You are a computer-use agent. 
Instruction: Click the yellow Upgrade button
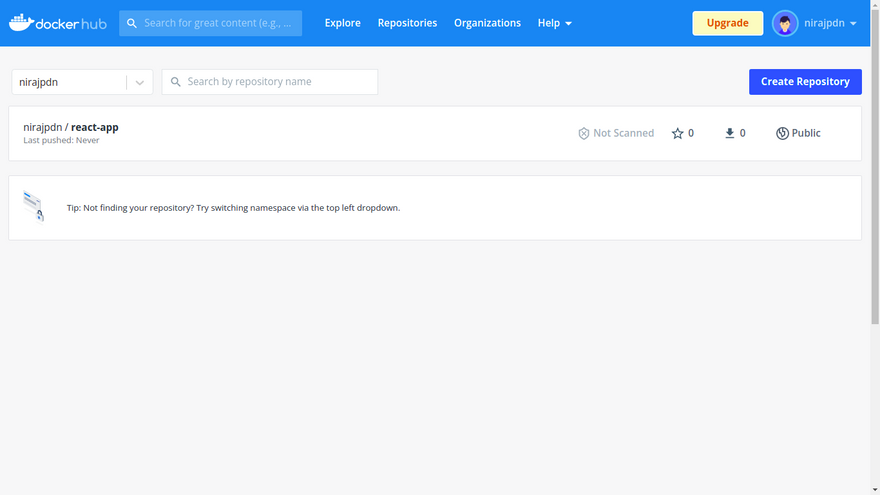727,23
